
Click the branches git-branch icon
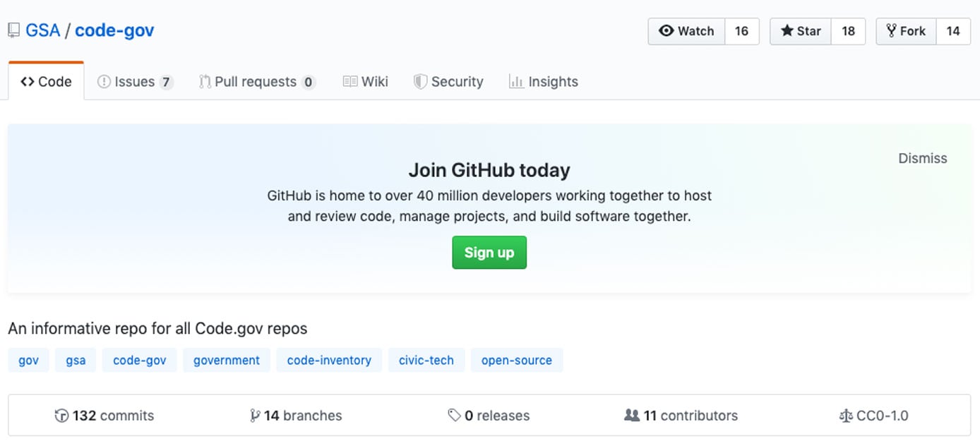255,416
